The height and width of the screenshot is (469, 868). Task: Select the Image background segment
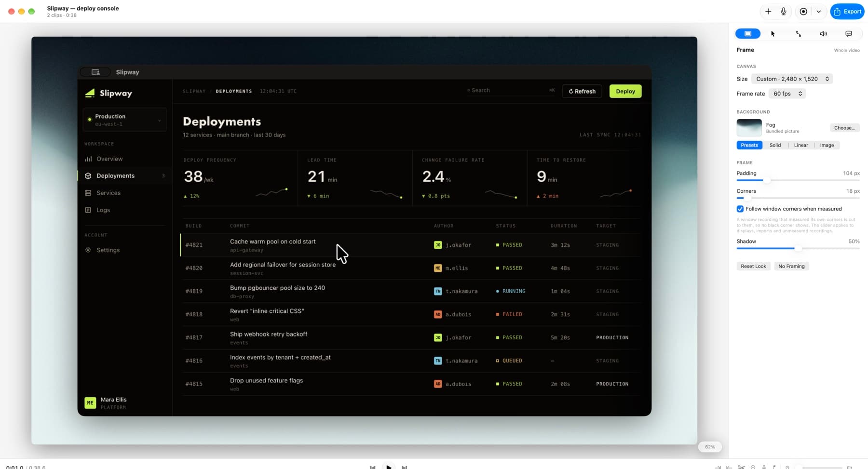pyautogui.click(x=827, y=145)
